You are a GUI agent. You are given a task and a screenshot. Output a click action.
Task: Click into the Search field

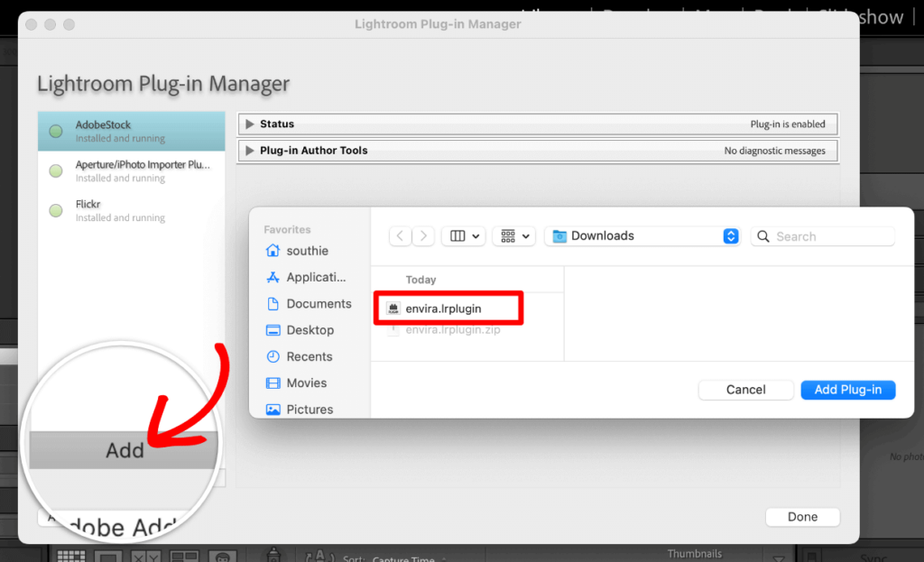tap(823, 236)
